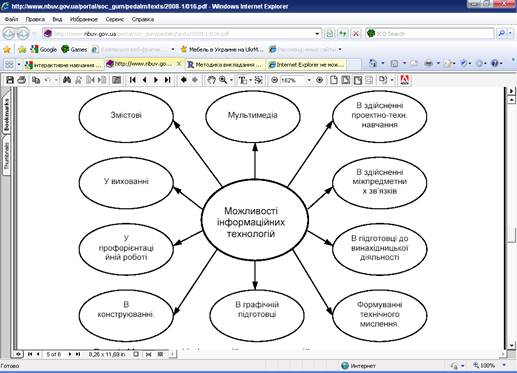Add to favorites with the star-plus icon
The height and width of the screenshot is (373, 517).
click(22, 50)
